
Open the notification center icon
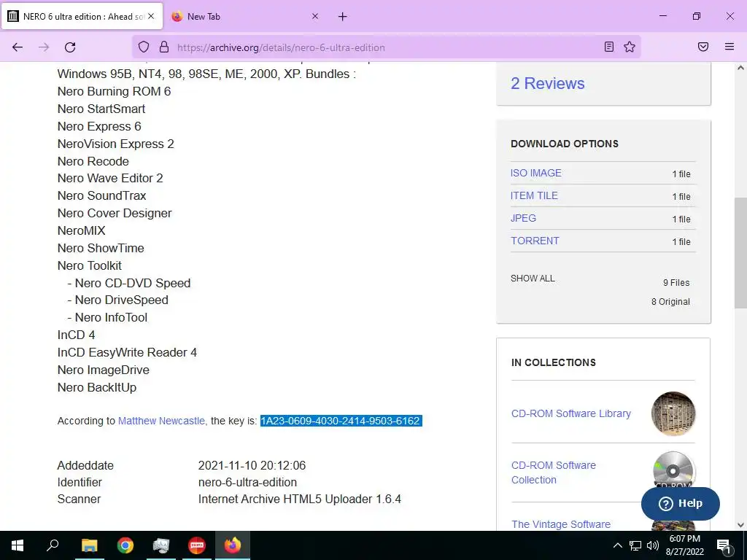[x=724, y=545]
